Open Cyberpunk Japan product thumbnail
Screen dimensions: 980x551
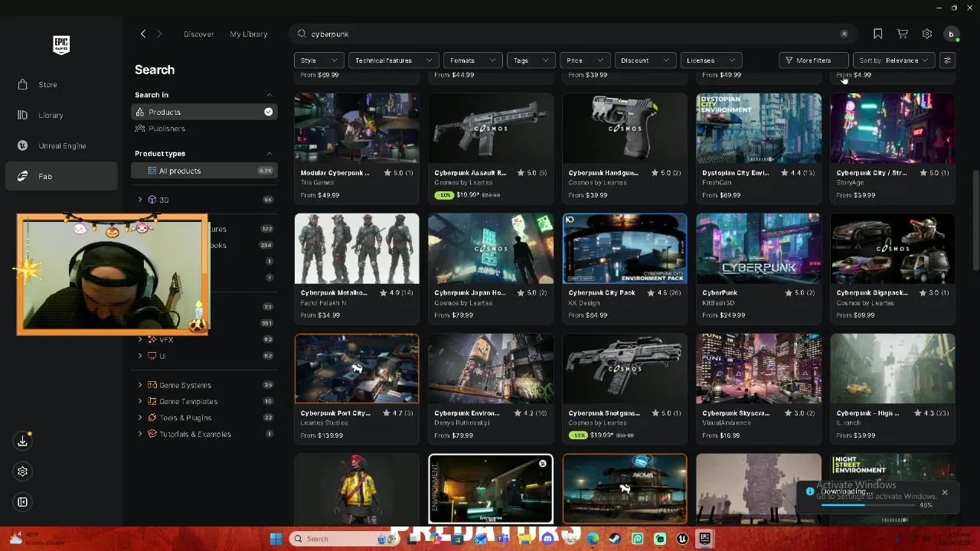491,249
